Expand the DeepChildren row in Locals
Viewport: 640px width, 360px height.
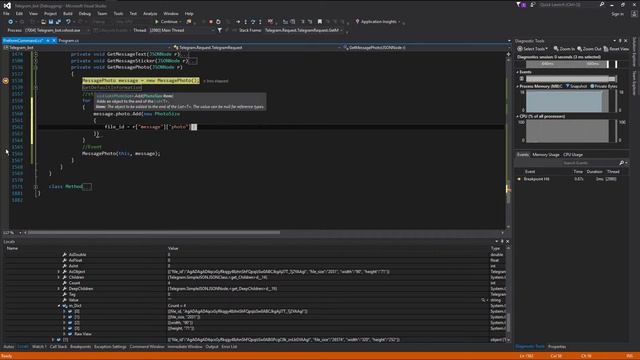point(58,289)
